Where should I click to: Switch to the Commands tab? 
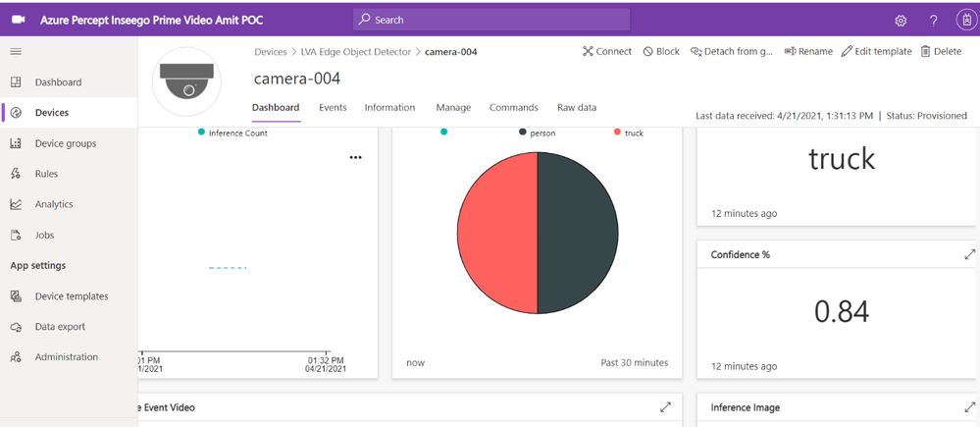coord(514,108)
